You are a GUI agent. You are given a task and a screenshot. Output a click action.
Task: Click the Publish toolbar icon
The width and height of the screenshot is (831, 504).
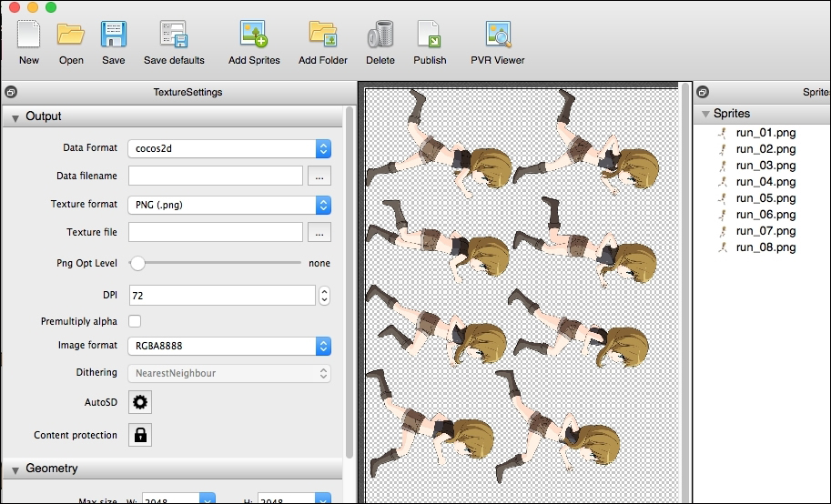point(430,35)
